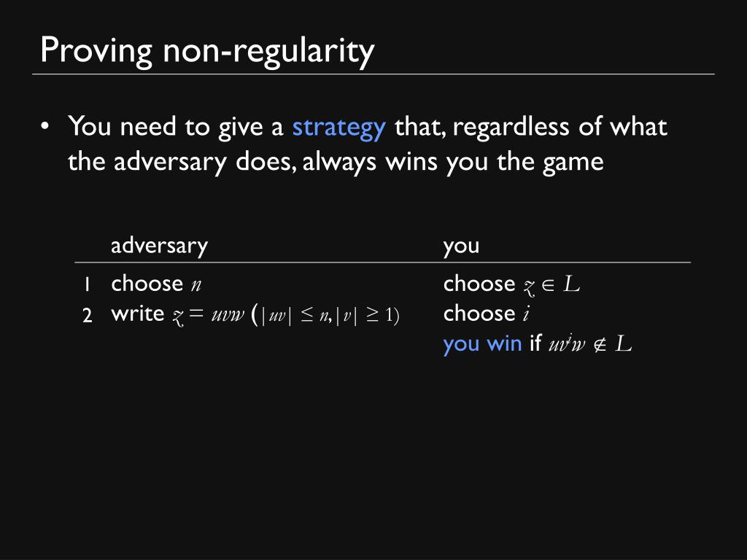Click the horizontal line under the title
The width and height of the screenshot is (747, 560).
tap(373, 74)
